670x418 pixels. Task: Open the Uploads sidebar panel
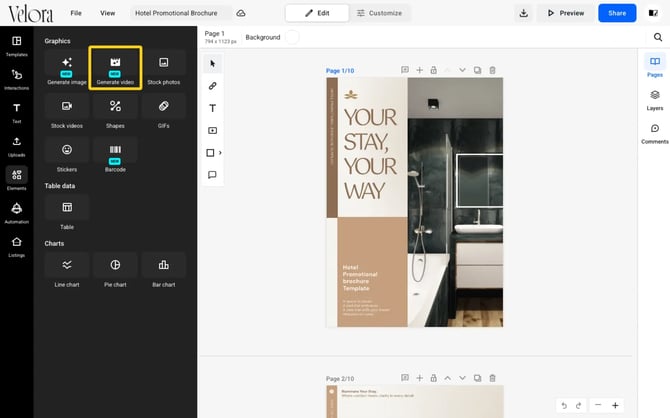[x=17, y=146]
